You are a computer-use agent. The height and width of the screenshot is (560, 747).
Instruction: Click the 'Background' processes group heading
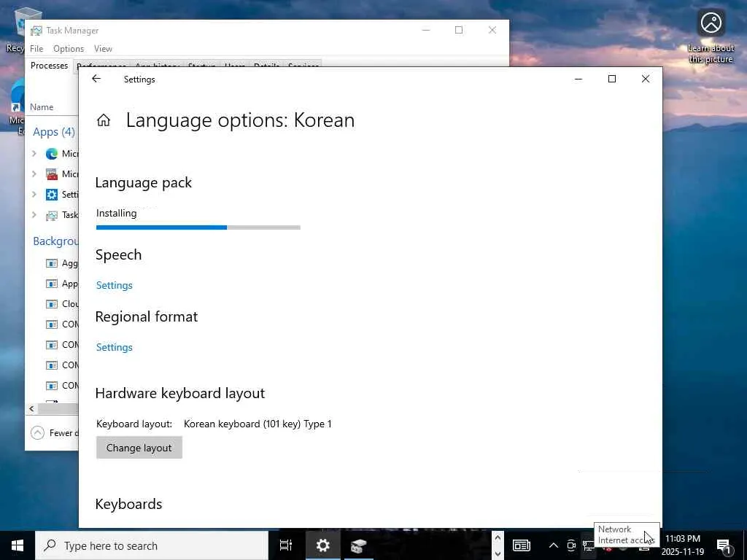(x=55, y=241)
